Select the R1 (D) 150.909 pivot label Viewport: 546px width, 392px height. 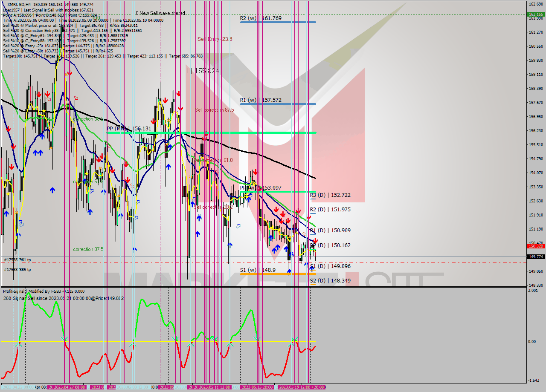pos(330,231)
